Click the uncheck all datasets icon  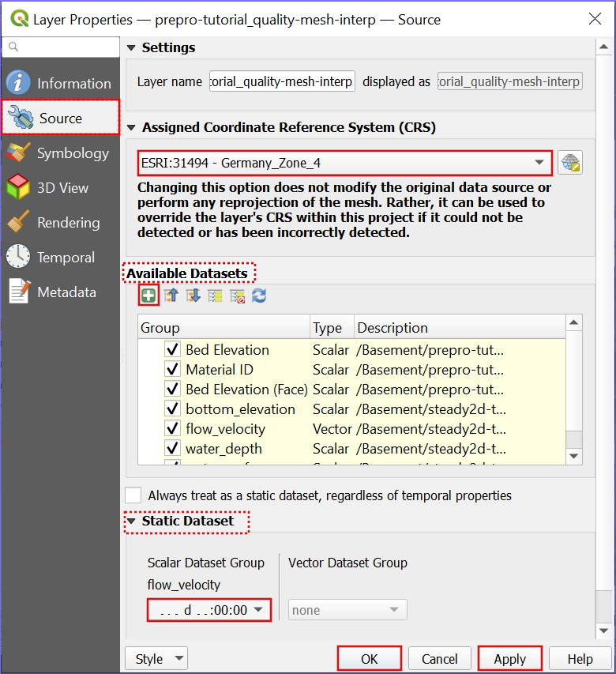pyautogui.click(x=237, y=296)
